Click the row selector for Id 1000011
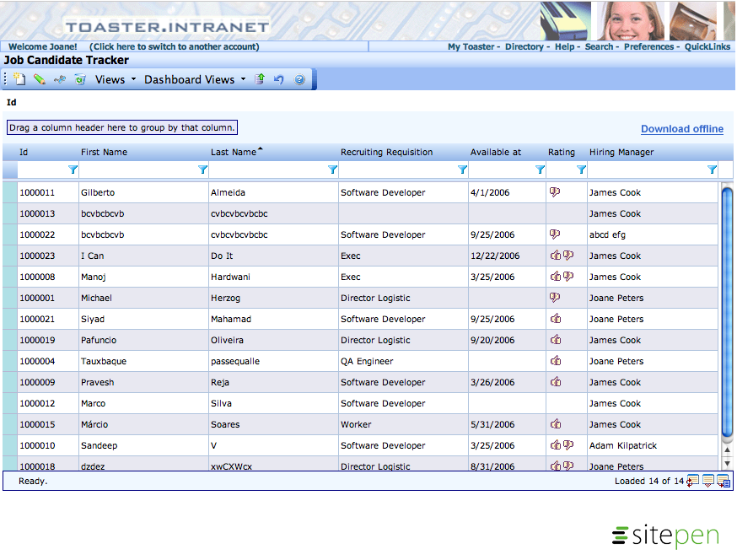737x560 pixels. (10, 192)
